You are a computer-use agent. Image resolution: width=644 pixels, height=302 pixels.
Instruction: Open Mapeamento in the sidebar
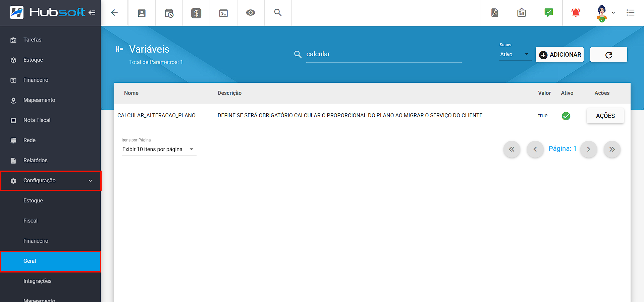(50, 100)
